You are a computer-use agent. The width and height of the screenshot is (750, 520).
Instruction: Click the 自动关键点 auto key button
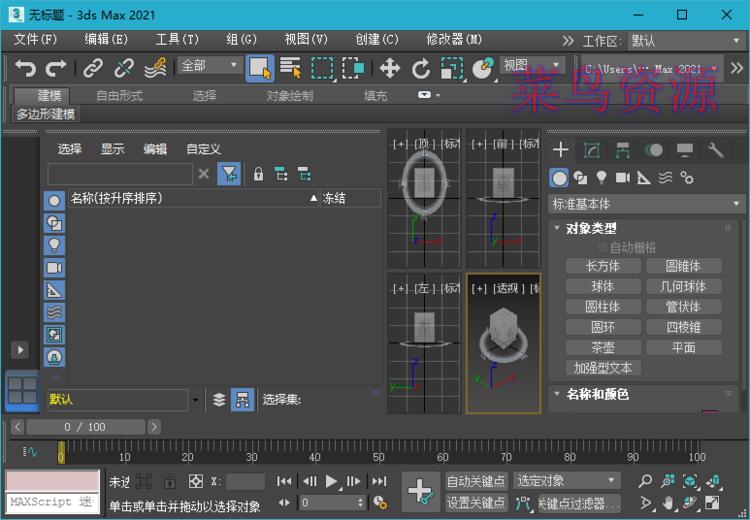pyautogui.click(x=475, y=481)
